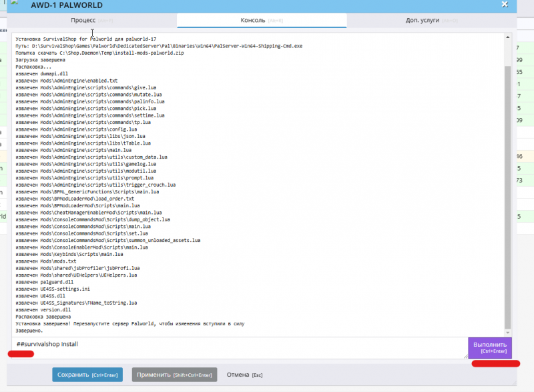Click the console scrollbar down arrow
534x392 pixels.
(x=507, y=333)
